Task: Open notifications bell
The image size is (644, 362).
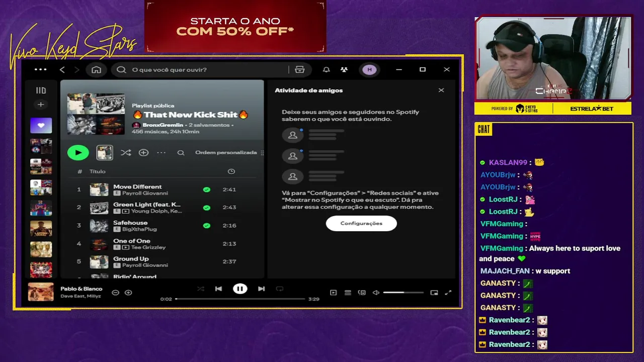Action: tap(326, 69)
